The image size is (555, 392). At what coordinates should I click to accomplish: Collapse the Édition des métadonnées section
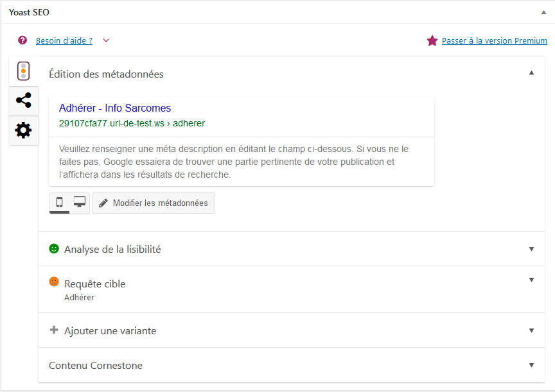(x=531, y=72)
